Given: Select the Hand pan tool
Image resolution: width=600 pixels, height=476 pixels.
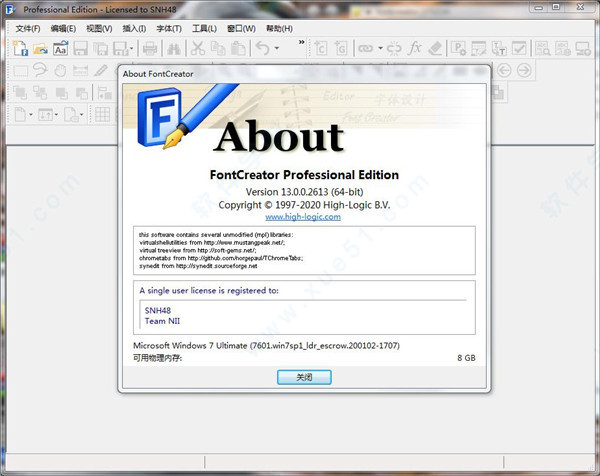Looking at the screenshot, I should click(x=60, y=71).
